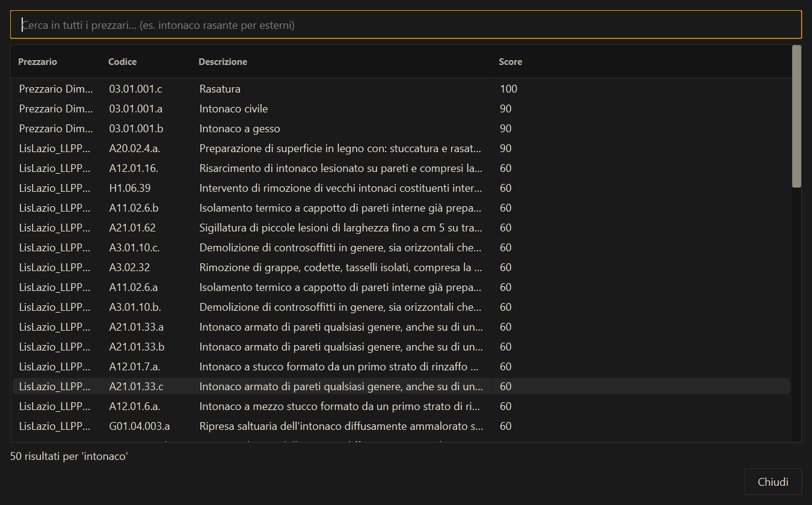Pick the 'Rimozione di grappe, codette' row
The image size is (812, 505).
click(401, 268)
